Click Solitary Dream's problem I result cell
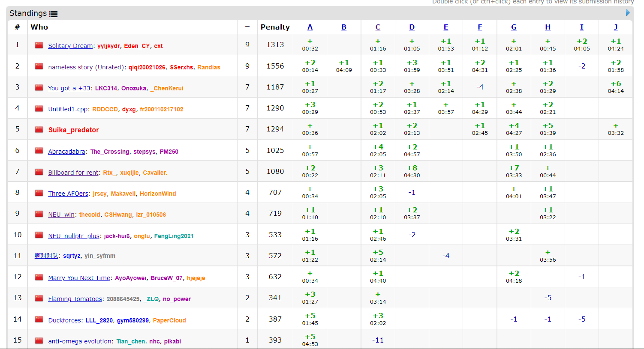Image resolution: width=644 pixels, height=349 pixels. coord(581,45)
